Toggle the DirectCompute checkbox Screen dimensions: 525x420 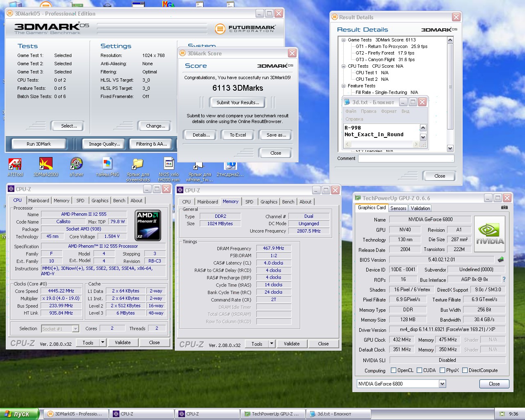point(465,370)
